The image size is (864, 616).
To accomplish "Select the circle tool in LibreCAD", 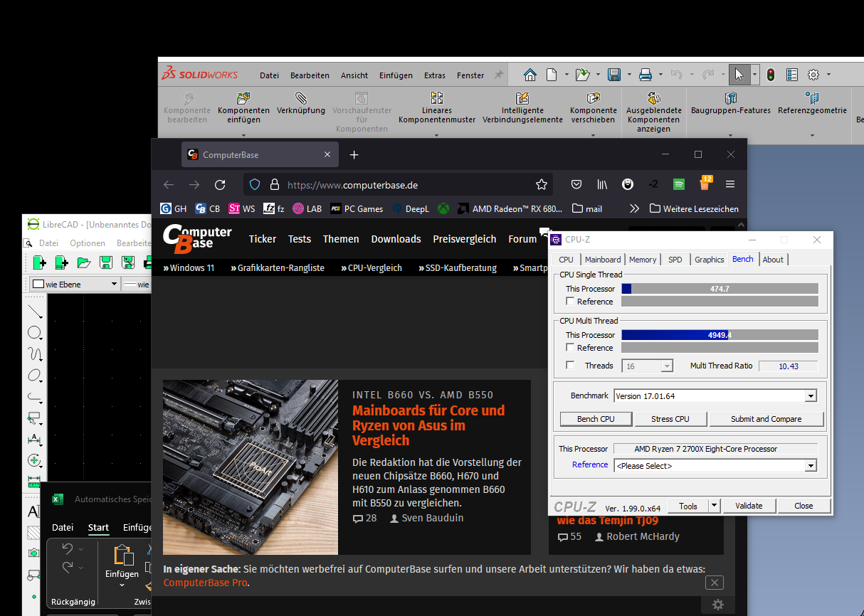I will point(34,333).
